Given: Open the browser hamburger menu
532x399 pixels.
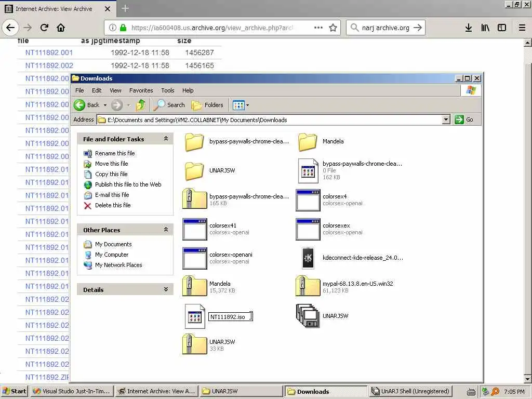Looking at the screenshot, I should tap(522, 28).
